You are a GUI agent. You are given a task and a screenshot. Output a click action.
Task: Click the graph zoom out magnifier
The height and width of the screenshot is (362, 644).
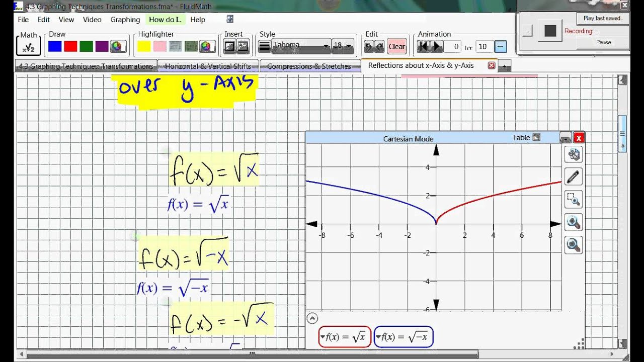pos(574,245)
